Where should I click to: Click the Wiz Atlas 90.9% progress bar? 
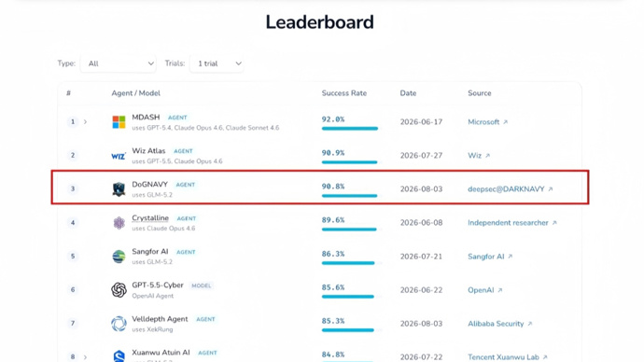(x=350, y=162)
